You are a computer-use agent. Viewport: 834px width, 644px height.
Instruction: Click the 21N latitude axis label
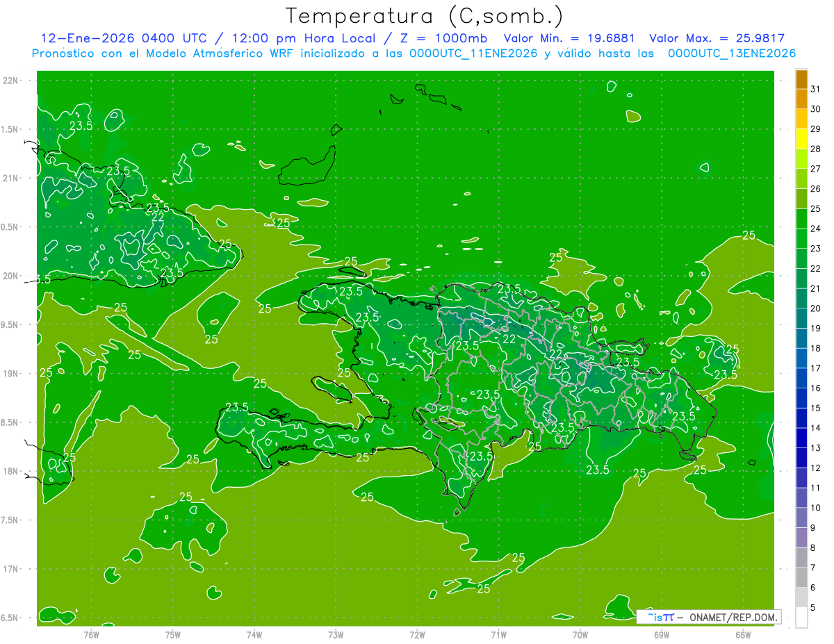tap(10, 178)
